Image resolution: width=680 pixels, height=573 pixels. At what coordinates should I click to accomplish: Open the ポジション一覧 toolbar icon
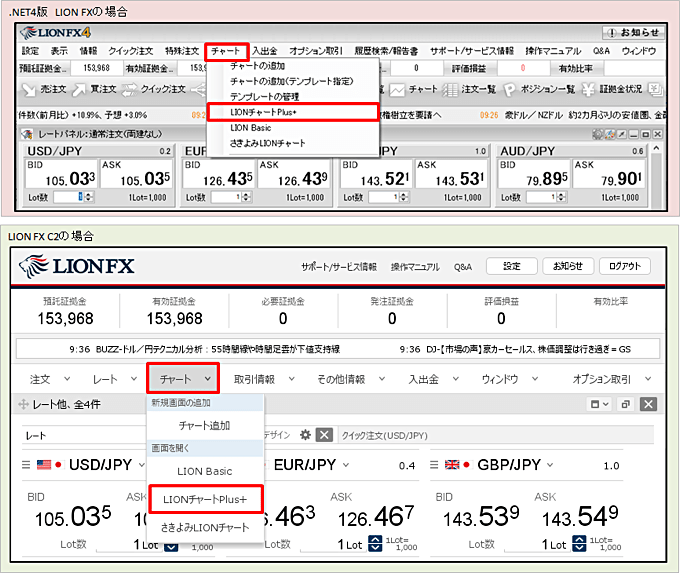[509, 90]
